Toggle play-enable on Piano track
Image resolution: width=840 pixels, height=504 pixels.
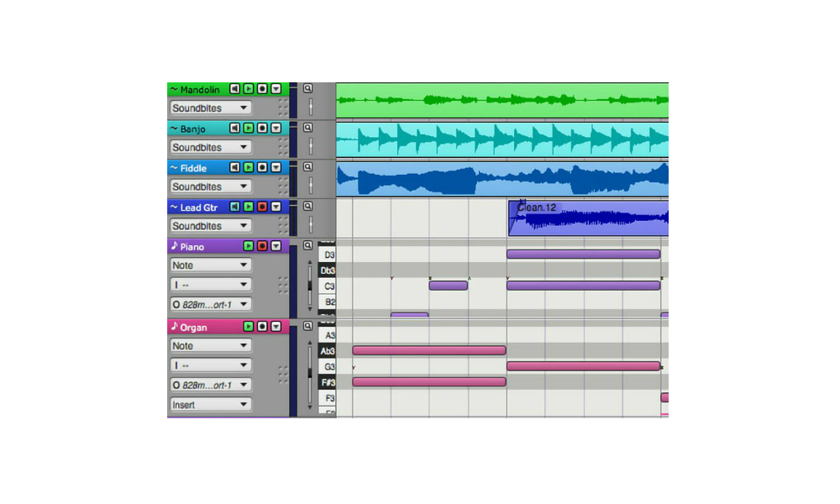pyautogui.click(x=249, y=246)
